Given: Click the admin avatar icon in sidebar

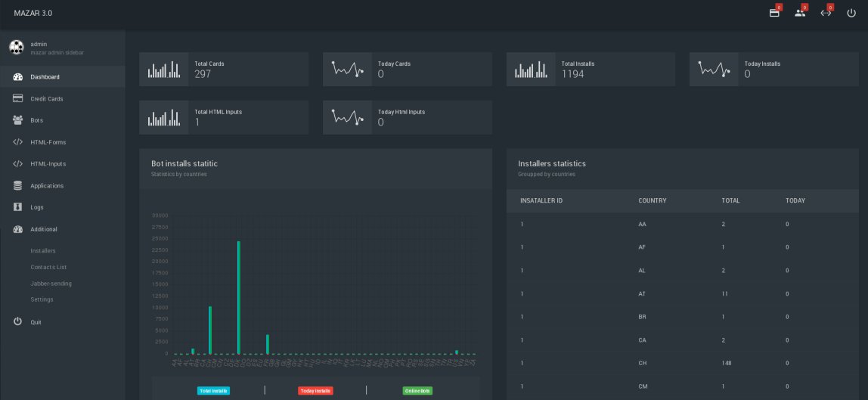Looking at the screenshot, I should 16,48.
